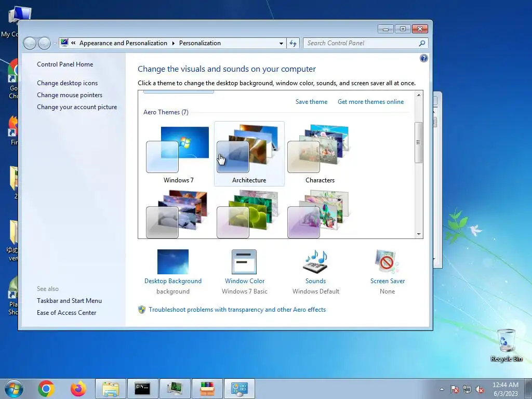532x399 pixels.
Task: Open Windows Explorer from the taskbar
Action: point(111,389)
